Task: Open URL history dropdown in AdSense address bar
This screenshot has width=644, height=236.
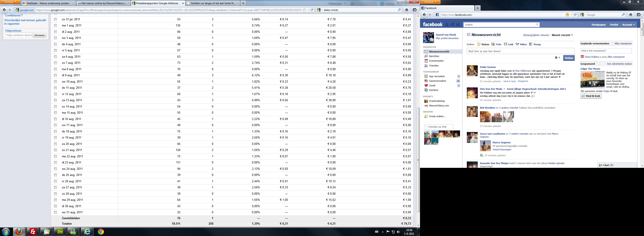Action: (x=308, y=10)
